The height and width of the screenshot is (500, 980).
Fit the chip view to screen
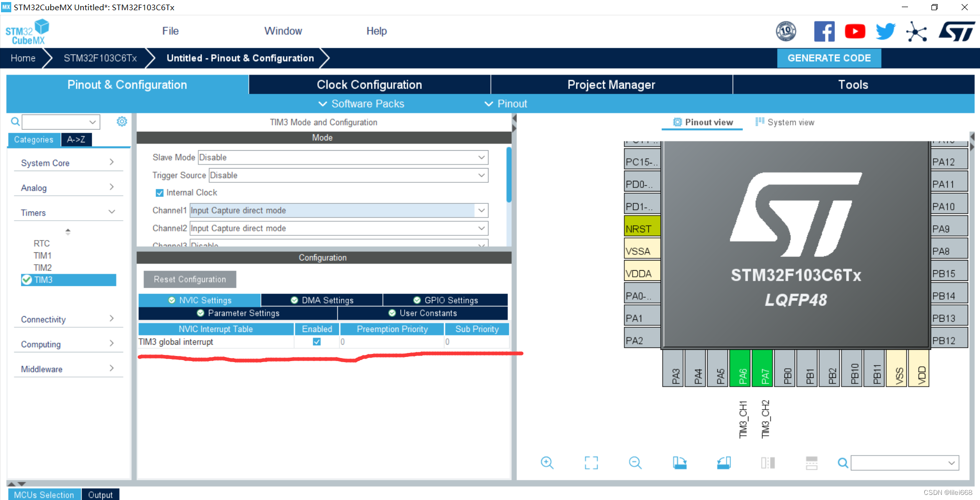tap(591, 463)
